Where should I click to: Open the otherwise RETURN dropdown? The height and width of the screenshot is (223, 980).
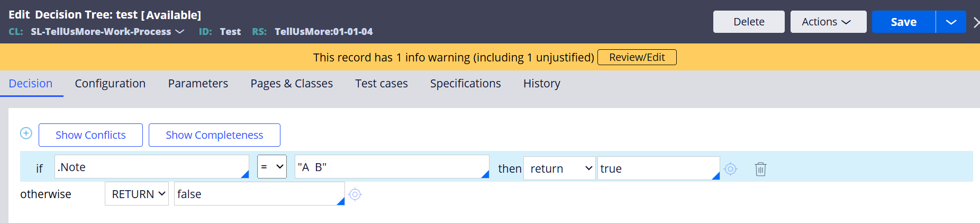click(x=137, y=194)
